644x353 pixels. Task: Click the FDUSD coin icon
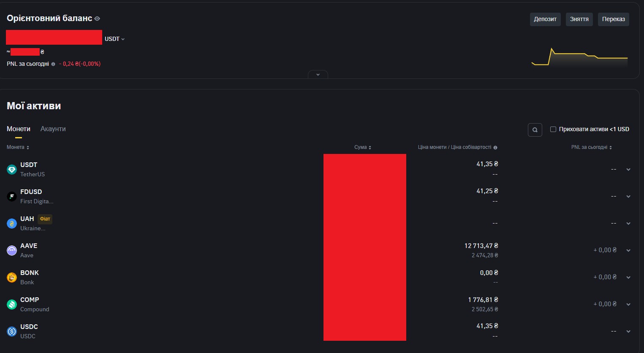click(12, 197)
